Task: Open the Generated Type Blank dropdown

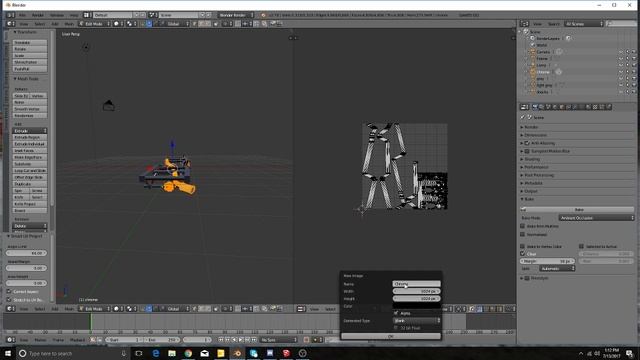Action: pyautogui.click(x=416, y=321)
